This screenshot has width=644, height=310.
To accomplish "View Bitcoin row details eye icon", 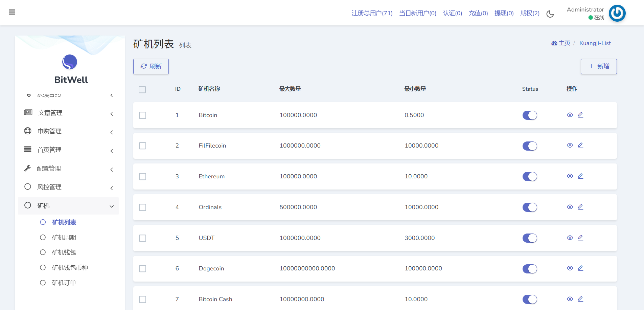I will tap(570, 115).
